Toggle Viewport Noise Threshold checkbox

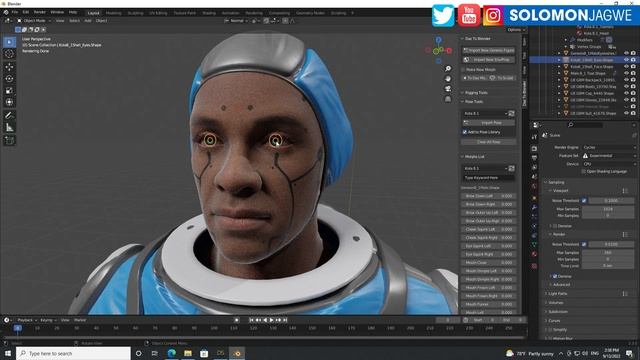click(x=584, y=200)
